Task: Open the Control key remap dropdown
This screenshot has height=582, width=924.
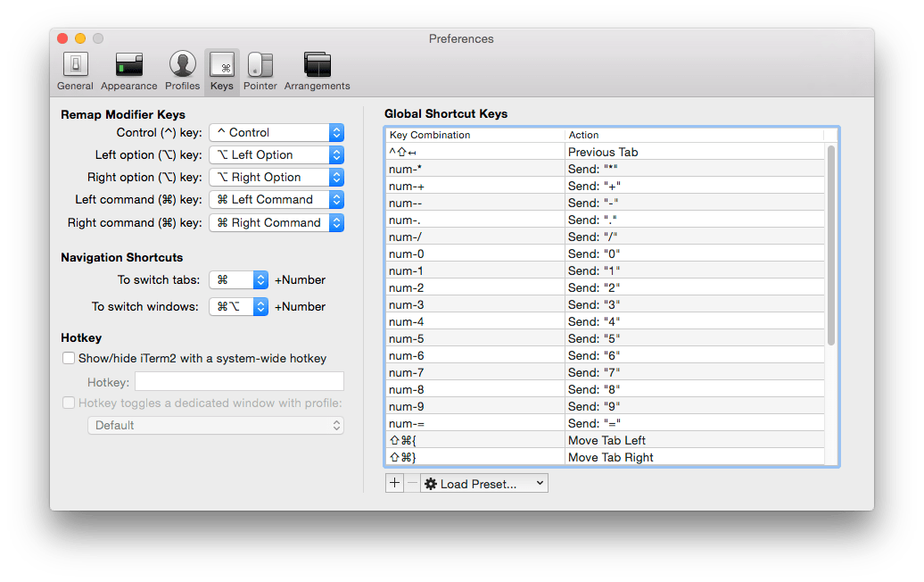Action: tap(276, 131)
